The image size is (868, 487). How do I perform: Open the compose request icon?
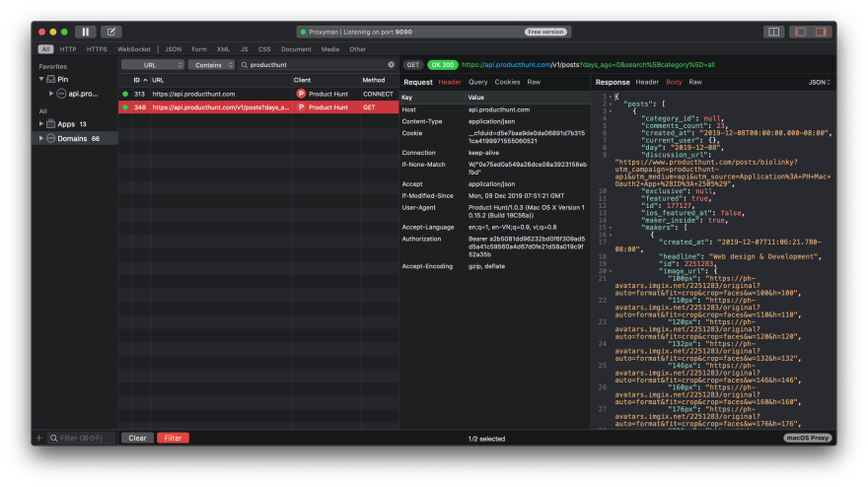coord(111,33)
